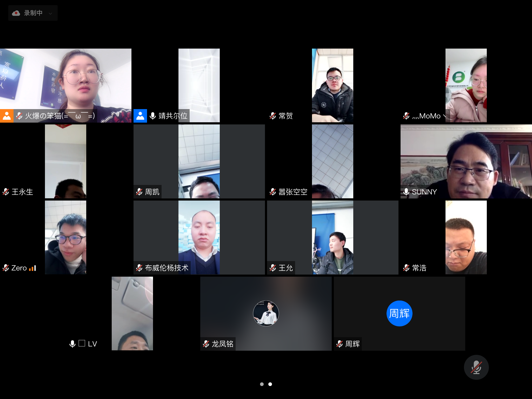This screenshot has height=399, width=532.
Task: Click 靖共尔位's active microphone icon
Action: pos(153,116)
